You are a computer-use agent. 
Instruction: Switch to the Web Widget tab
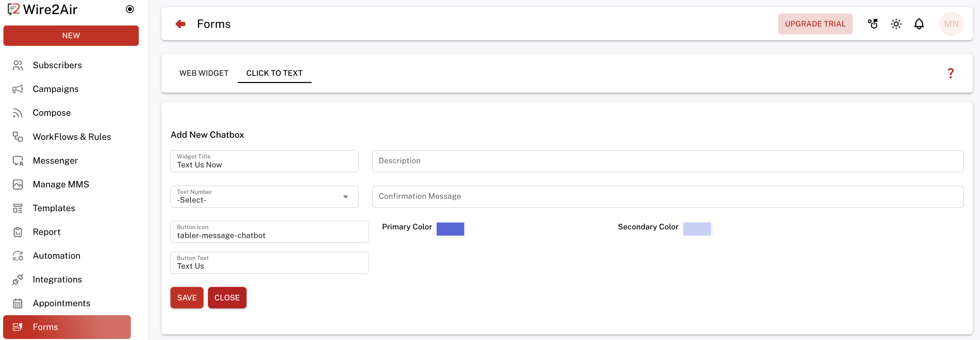point(204,73)
